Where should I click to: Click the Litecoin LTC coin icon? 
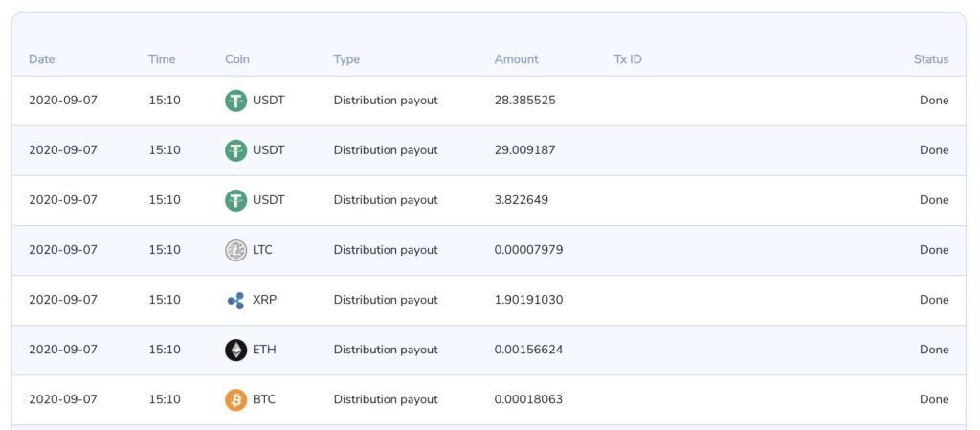pos(235,250)
